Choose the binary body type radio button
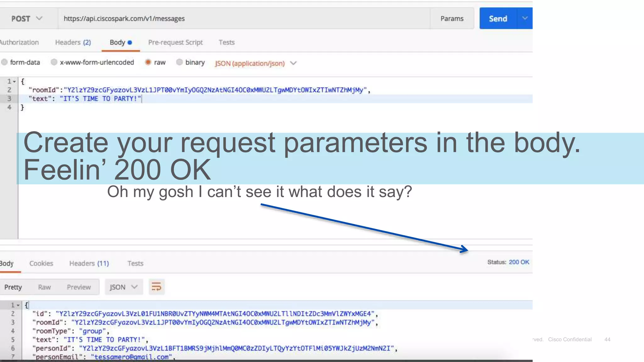Screen dimensions: 644x362 click(179, 62)
